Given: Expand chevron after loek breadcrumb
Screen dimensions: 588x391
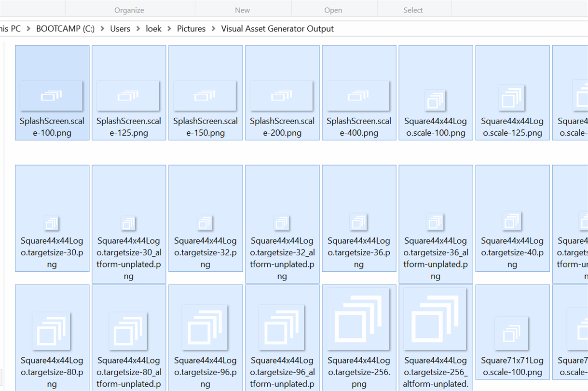Looking at the screenshot, I should (x=169, y=29).
